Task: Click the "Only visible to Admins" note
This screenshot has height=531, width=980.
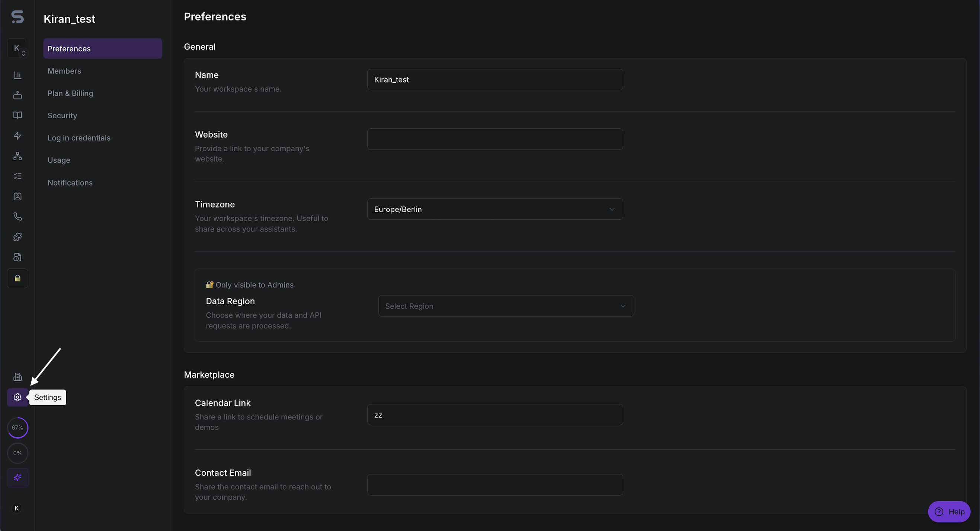Action: 250,285
